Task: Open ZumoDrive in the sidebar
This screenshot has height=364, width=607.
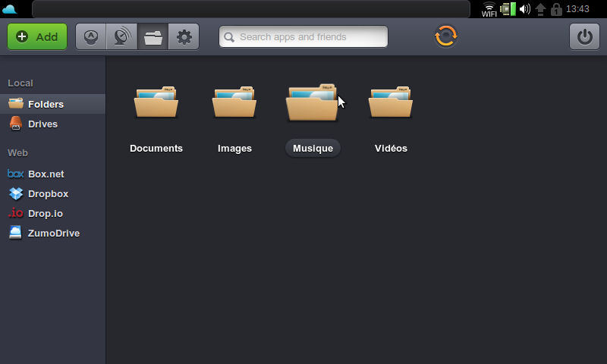Action: pos(52,234)
